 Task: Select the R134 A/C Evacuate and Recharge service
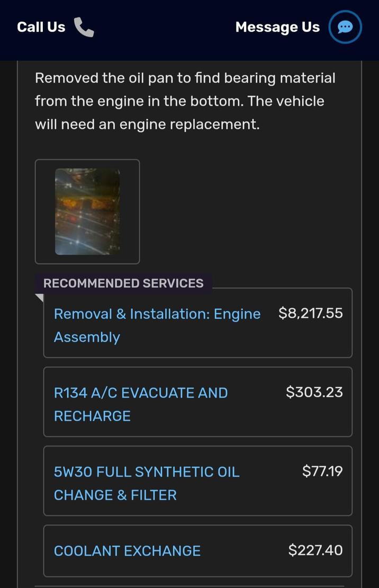coord(140,404)
